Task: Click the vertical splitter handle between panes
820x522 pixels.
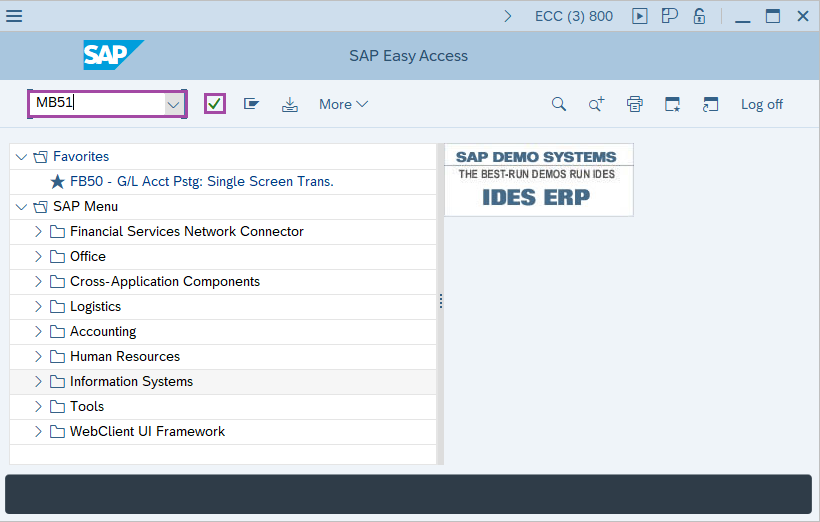Action: [440, 301]
